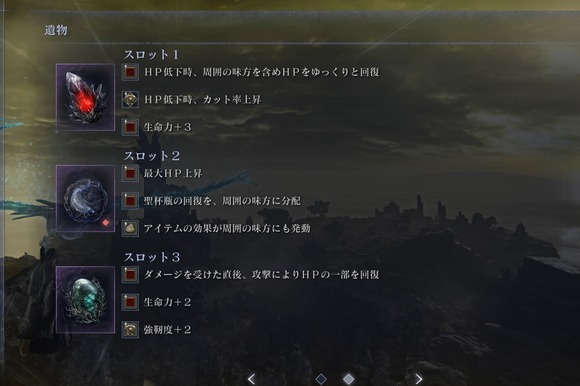Go to next page with right arrow
Viewport: 580px width, 386px height.
(x=418, y=379)
